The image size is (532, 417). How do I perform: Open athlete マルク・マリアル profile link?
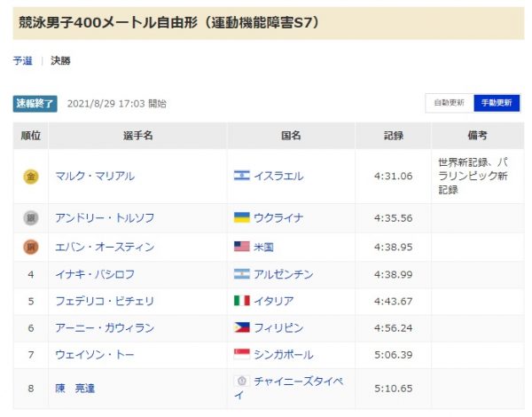pyautogui.click(x=95, y=177)
